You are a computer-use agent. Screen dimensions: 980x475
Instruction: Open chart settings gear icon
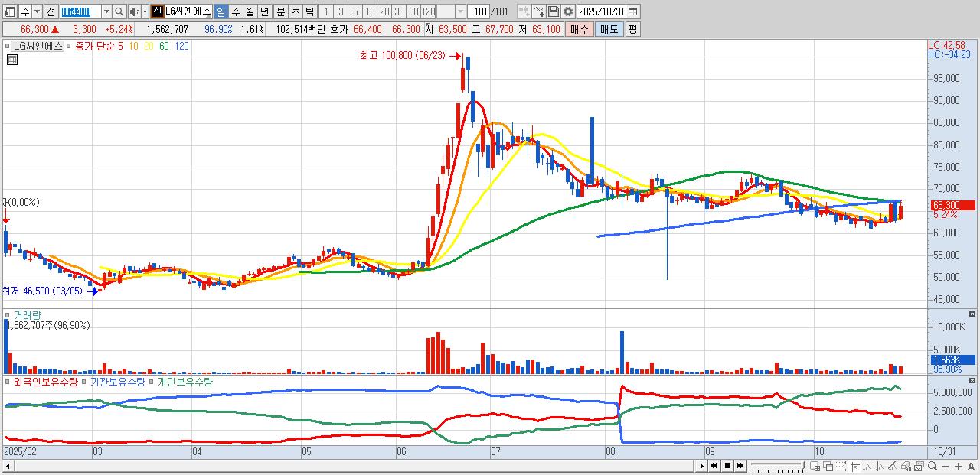pyautogui.click(x=568, y=11)
